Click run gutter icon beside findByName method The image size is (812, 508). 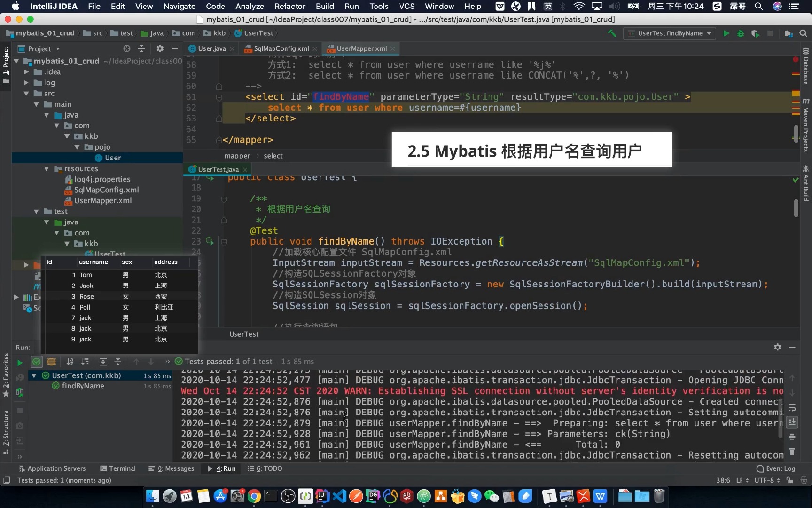click(x=210, y=241)
